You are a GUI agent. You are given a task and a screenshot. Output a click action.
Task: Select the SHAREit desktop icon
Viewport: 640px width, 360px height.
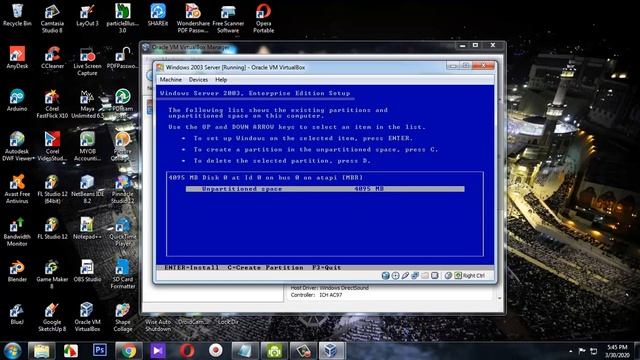(x=158, y=16)
